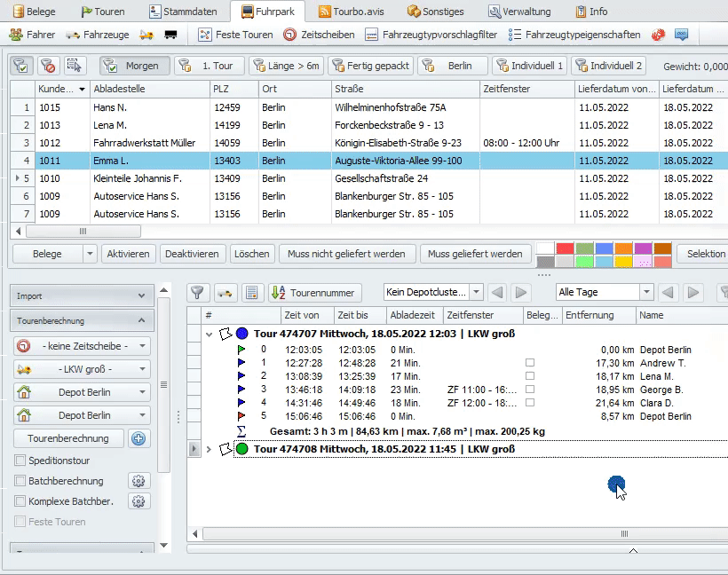Screen dimensions: 728x575
Task: Open the Fahrzeuge vehicle list
Action: tap(98, 35)
